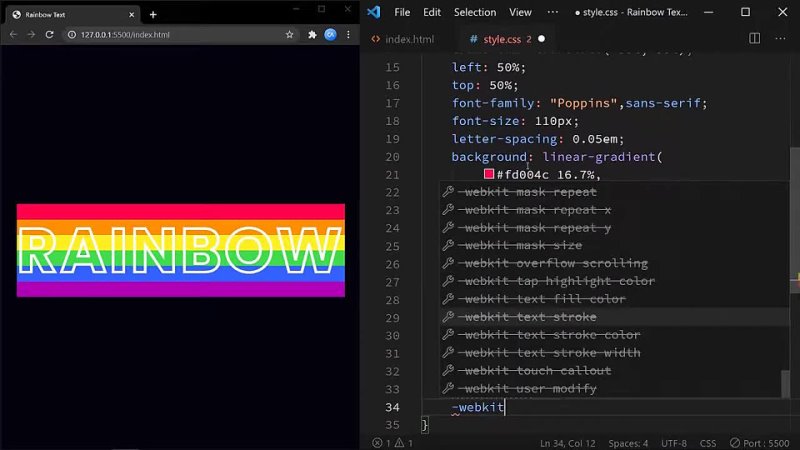Go back in the browser
Screen dimensions: 800x450
pos(13,35)
